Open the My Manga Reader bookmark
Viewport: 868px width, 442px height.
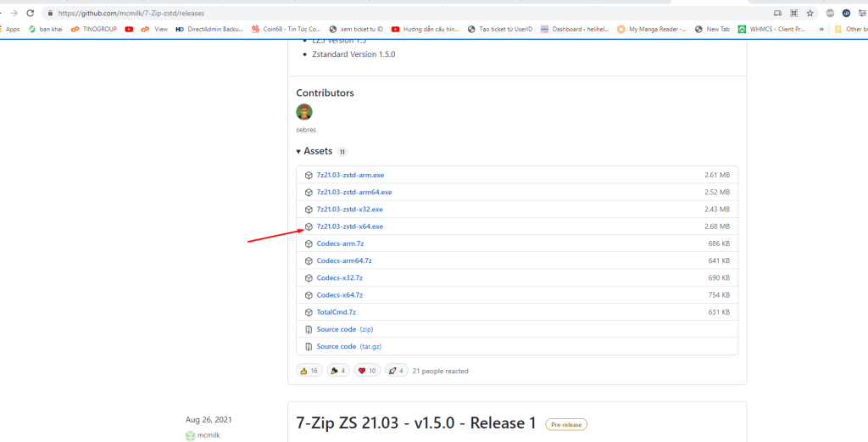tap(652, 30)
